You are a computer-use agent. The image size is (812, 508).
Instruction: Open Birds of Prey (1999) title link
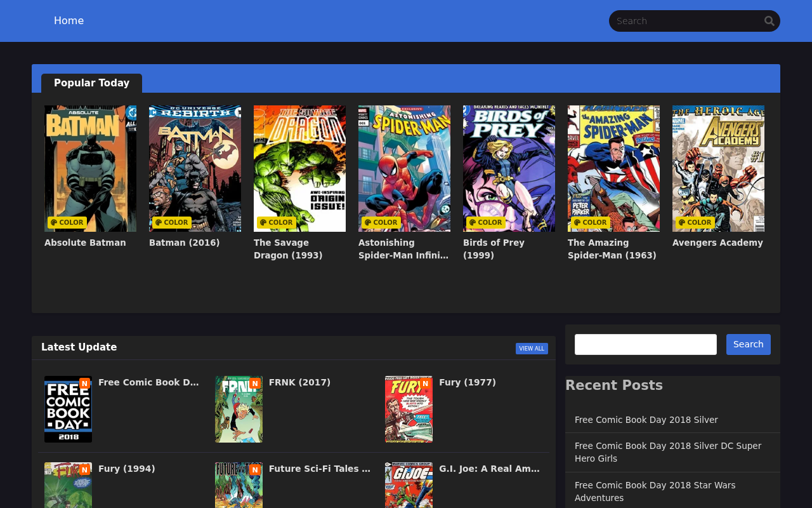click(494, 249)
